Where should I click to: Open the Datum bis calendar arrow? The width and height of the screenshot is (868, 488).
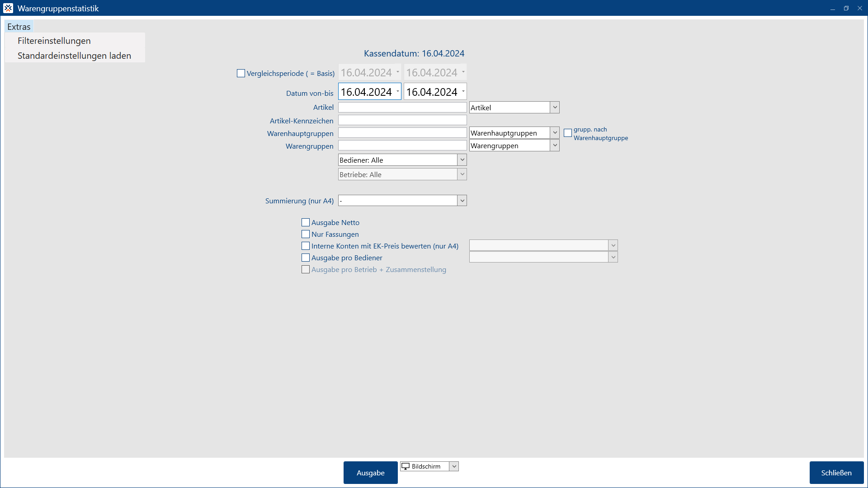coord(463,91)
